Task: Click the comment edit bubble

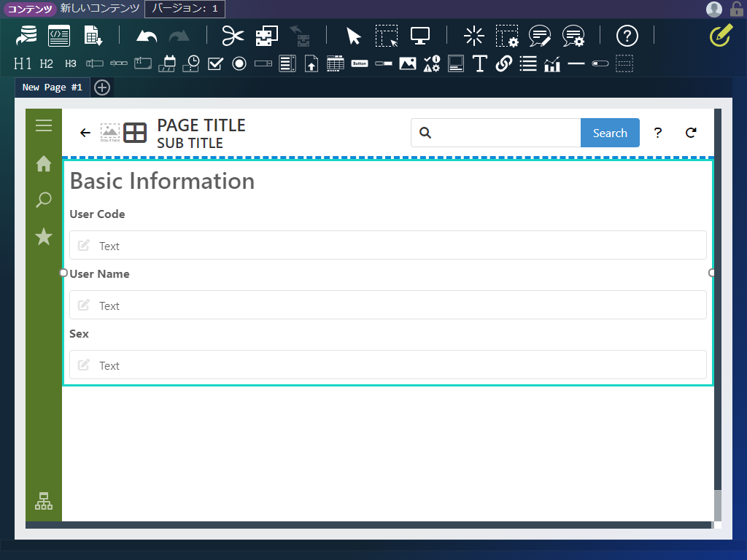Action: click(x=540, y=36)
